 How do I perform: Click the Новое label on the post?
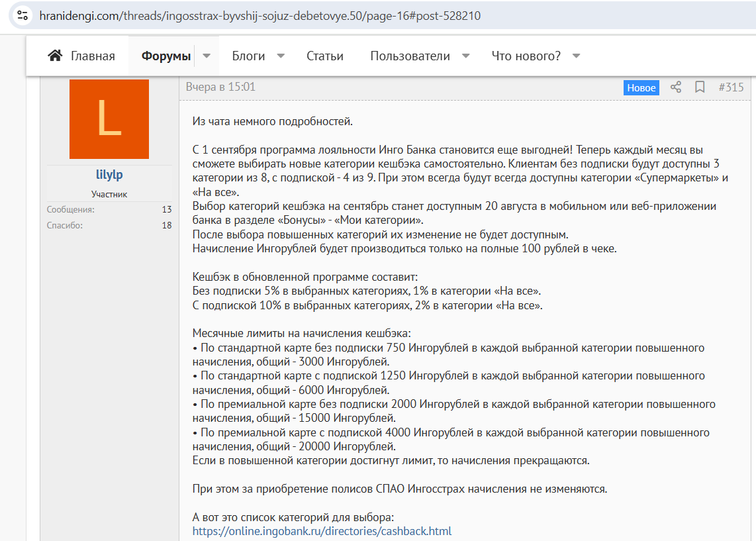641,88
